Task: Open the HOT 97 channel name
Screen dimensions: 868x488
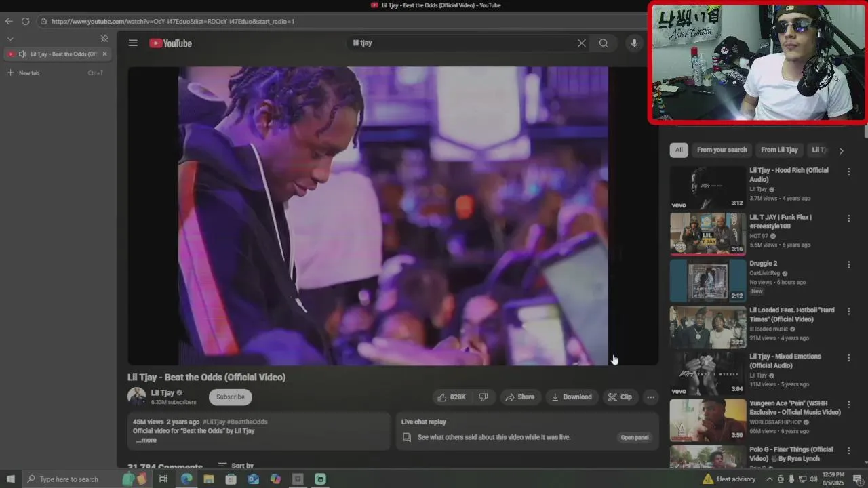Action: (x=759, y=236)
